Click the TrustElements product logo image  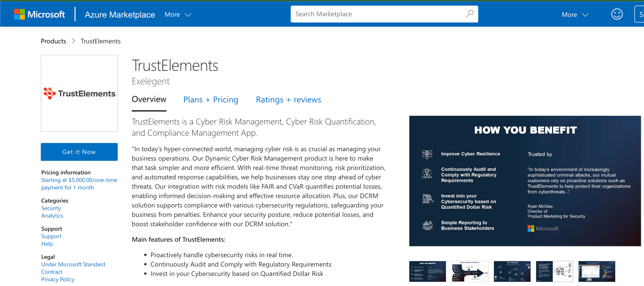(x=79, y=93)
